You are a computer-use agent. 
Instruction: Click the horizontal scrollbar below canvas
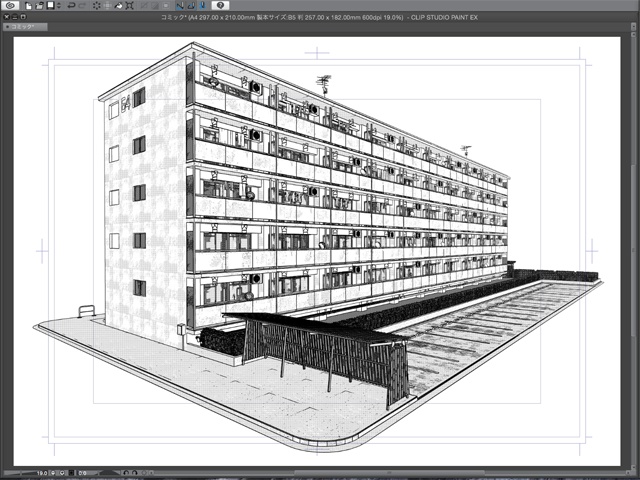388,473
